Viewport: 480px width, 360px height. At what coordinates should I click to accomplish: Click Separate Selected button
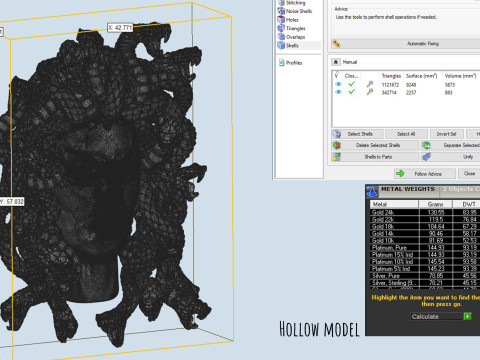451,145
